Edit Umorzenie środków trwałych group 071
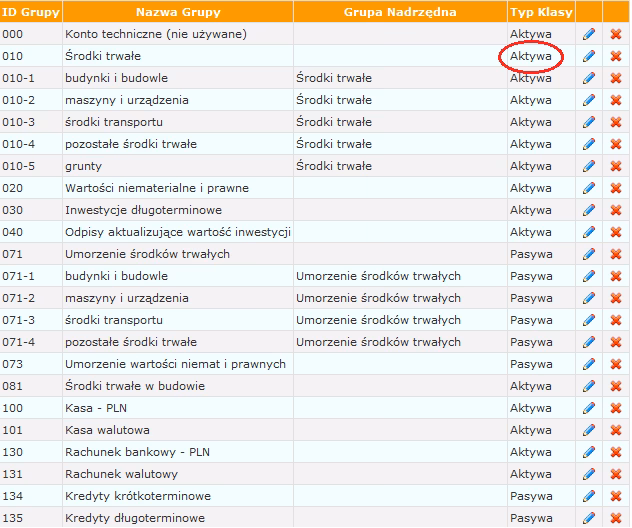 coord(589,254)
